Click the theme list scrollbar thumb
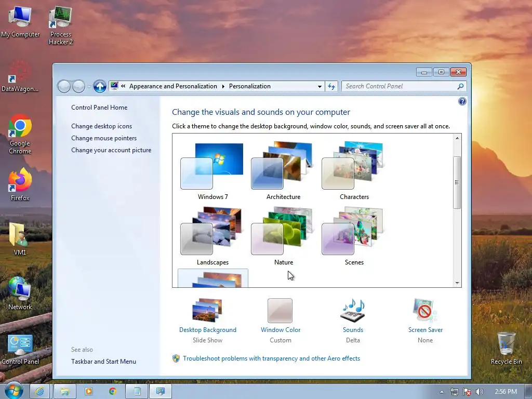The width and height of the screenshot is (532, 399). click(457, 182)
